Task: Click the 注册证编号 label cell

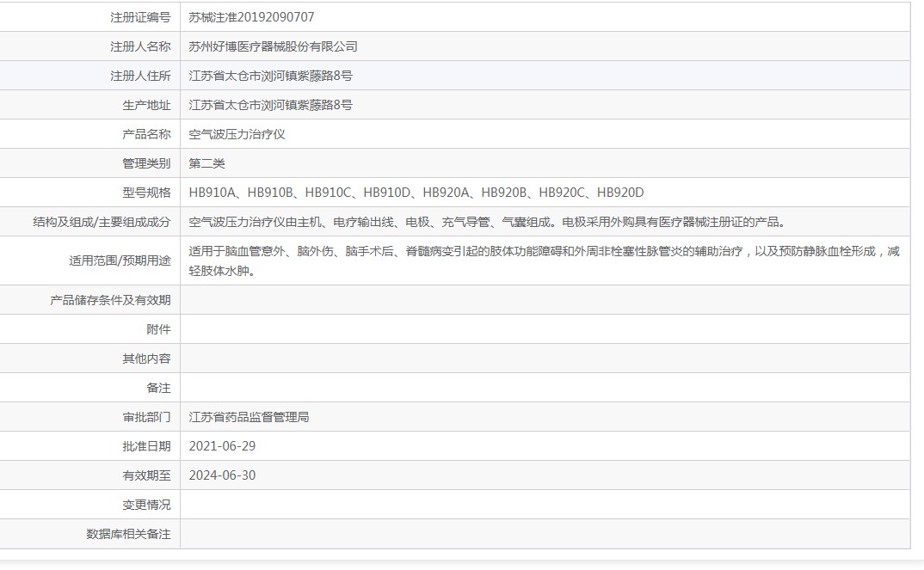Action: coord(140,18)
